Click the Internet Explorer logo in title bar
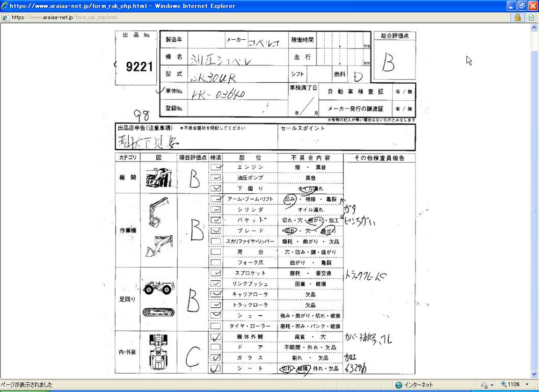 pos(5,6)
